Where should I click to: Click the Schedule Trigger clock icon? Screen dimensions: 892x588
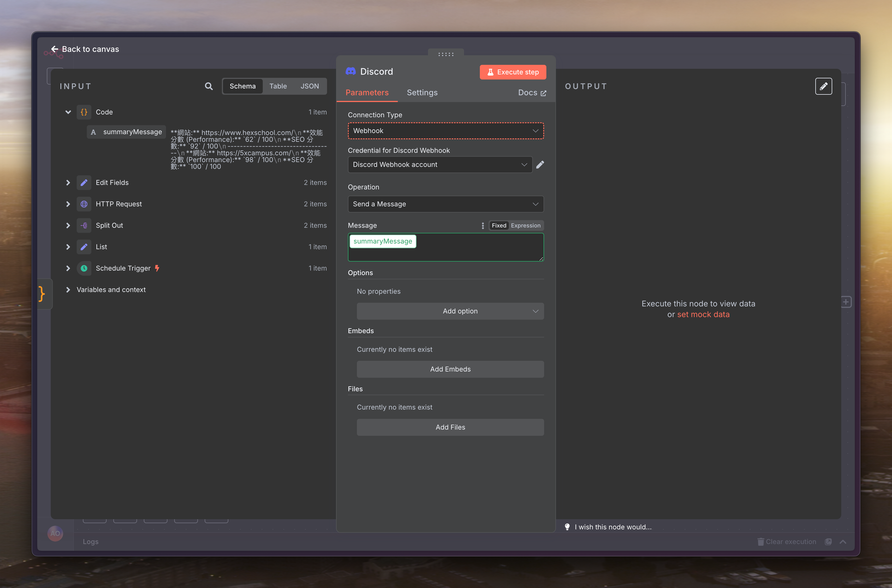coord(84,268)
